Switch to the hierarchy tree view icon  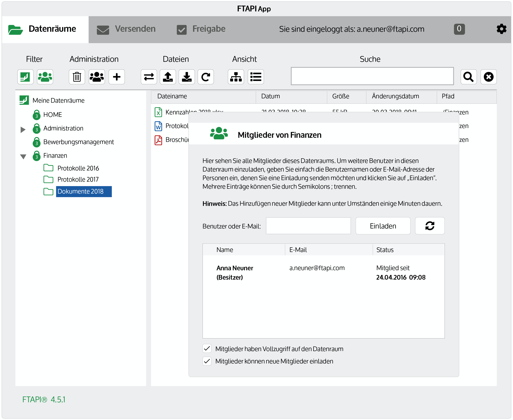pyautogui.click(x=236, y=77)
